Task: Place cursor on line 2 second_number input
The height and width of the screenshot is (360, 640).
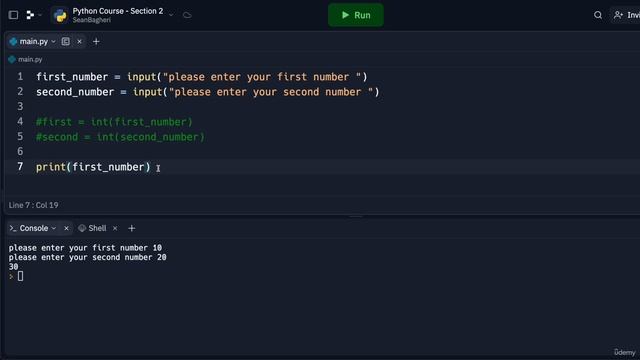Action: [208, 92]
